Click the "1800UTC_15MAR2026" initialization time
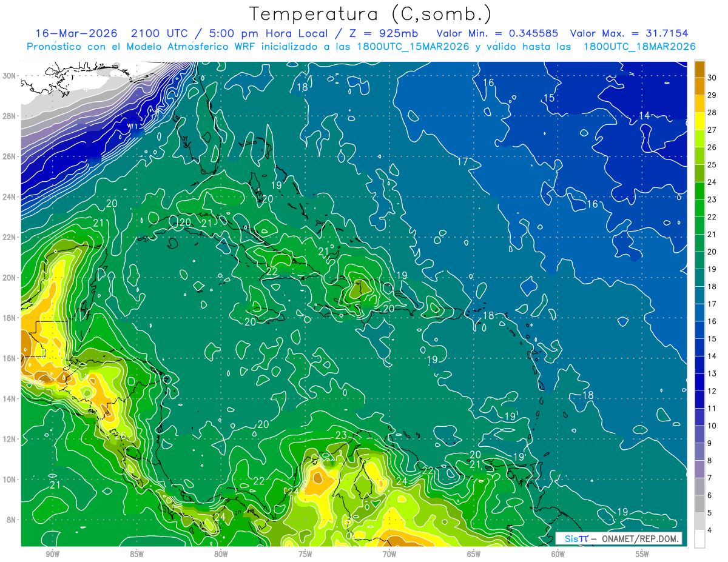This screenshot has height=562, width=728. 414,47
